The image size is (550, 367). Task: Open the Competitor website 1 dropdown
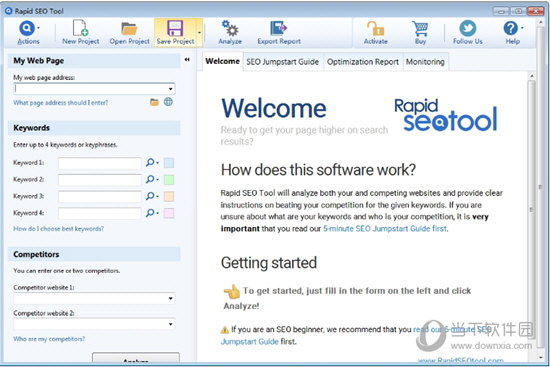170,299
